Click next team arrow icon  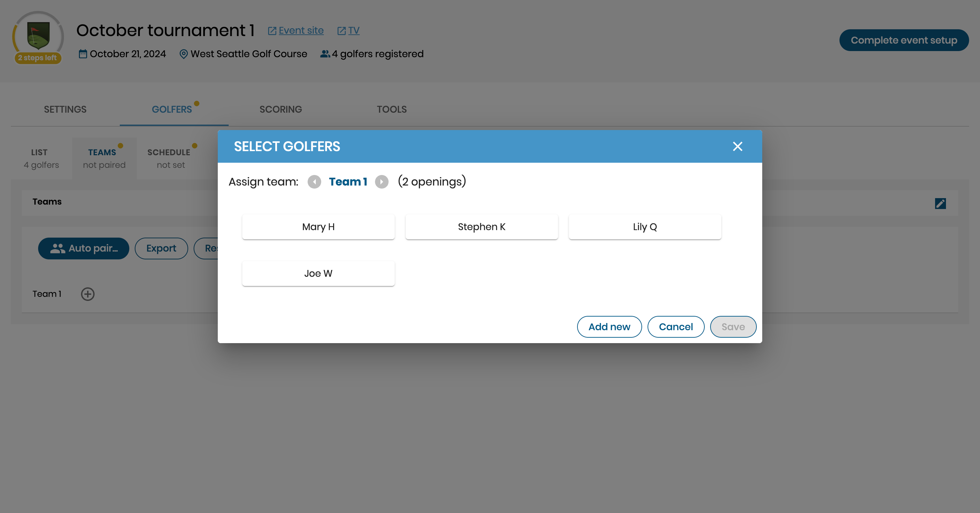pos(381,182)
